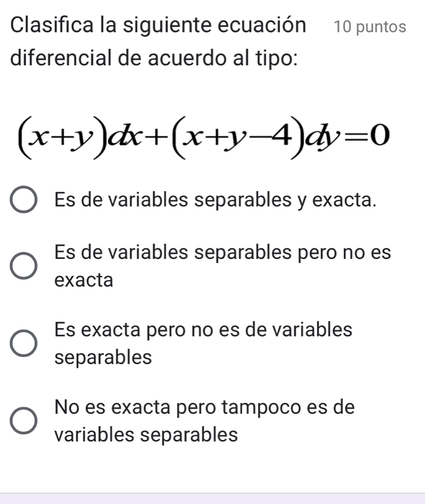This screenshot has width=425, height=504.
Task: Click the text 'Es de variables separables y exacta.'
Action: 215,199
